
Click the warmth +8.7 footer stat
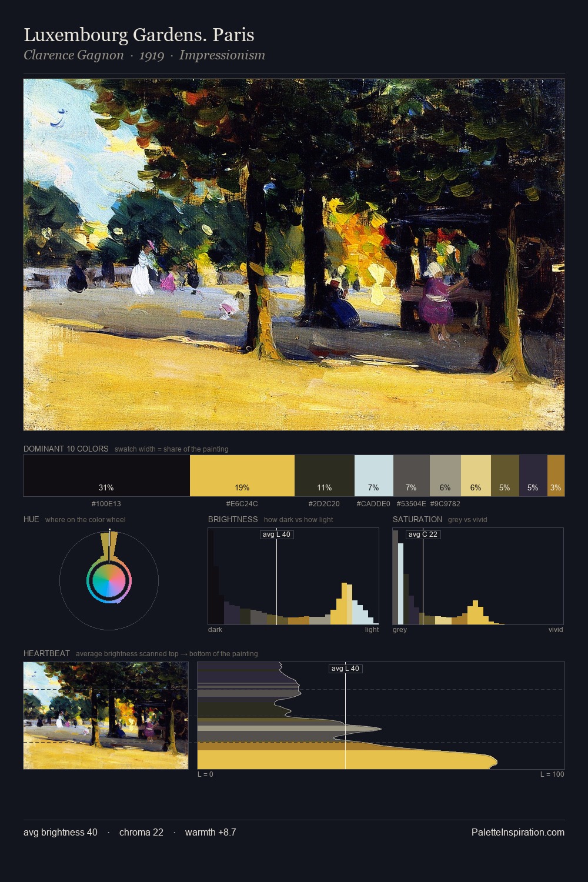(x=211, y=832)
